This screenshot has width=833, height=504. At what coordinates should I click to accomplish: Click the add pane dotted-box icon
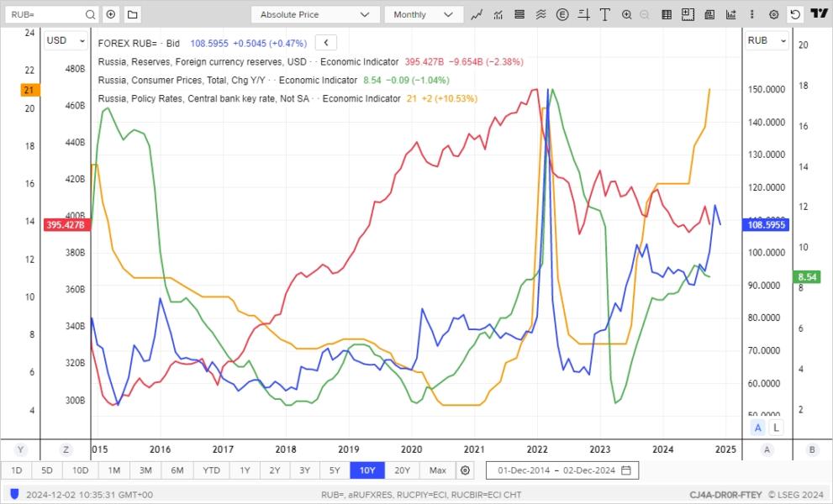pos(688,14)
